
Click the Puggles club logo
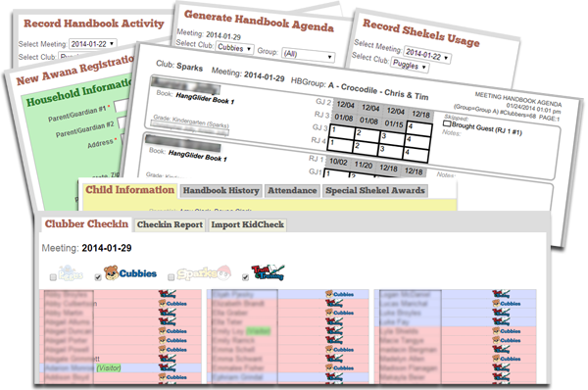click(x=71, y=273)
